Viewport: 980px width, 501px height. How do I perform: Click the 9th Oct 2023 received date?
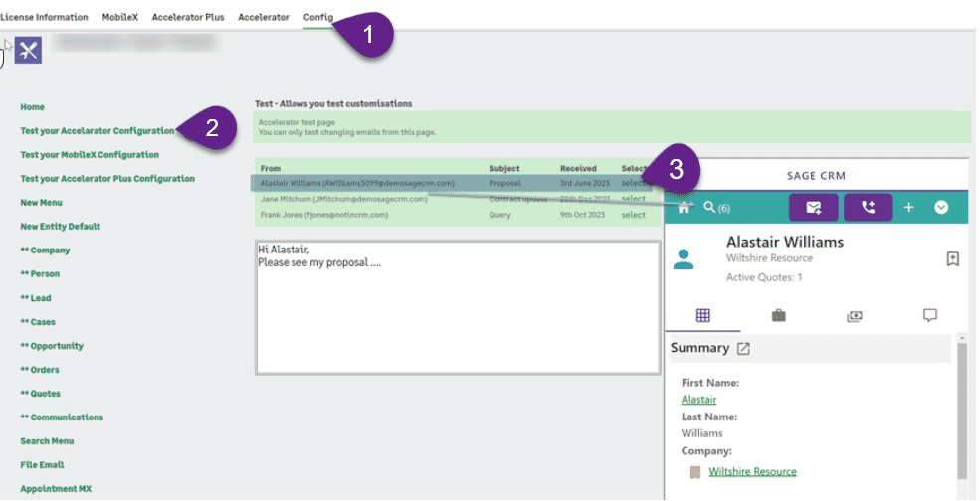[582, 215]
